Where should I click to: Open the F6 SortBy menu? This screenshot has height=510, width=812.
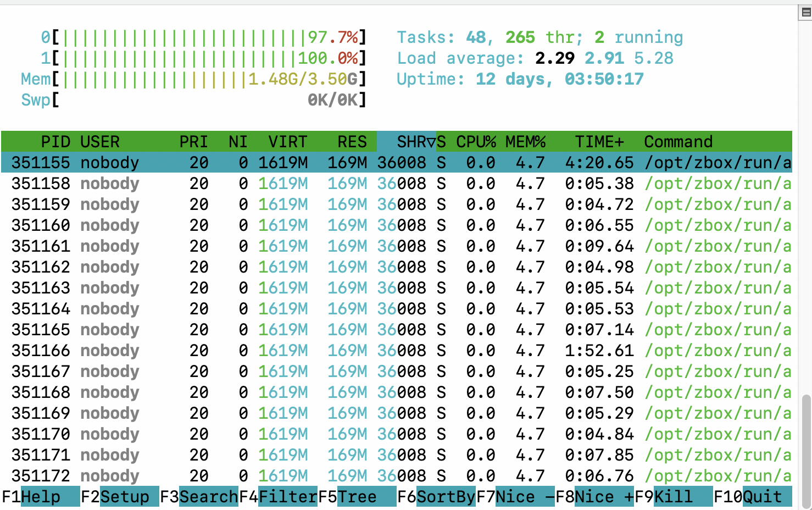tap(436, 497)
